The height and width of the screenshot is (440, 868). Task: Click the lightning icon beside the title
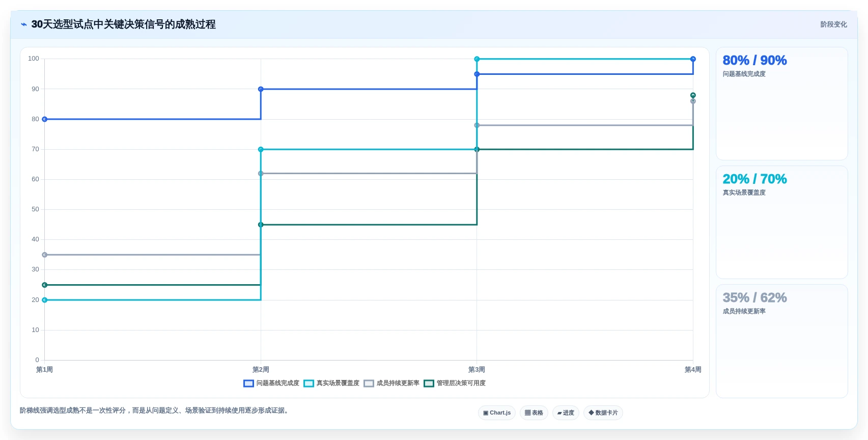tap(23, 24)
